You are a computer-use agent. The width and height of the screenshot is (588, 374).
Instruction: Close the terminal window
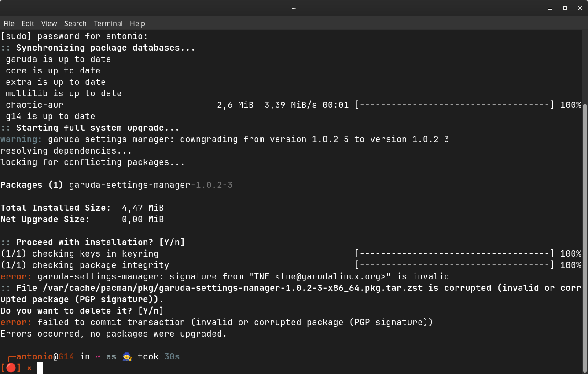[x=579, y=8]
